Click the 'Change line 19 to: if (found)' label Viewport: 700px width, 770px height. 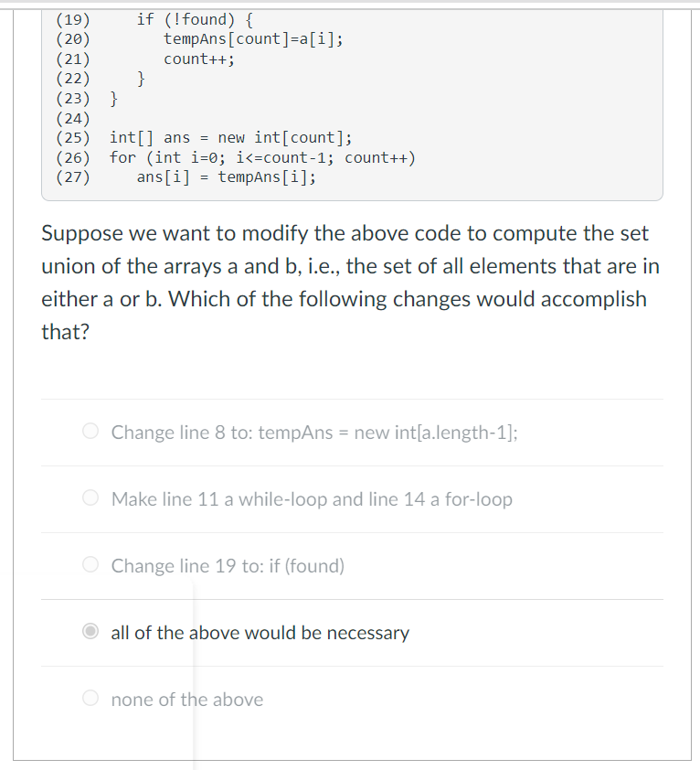[228, 566]
